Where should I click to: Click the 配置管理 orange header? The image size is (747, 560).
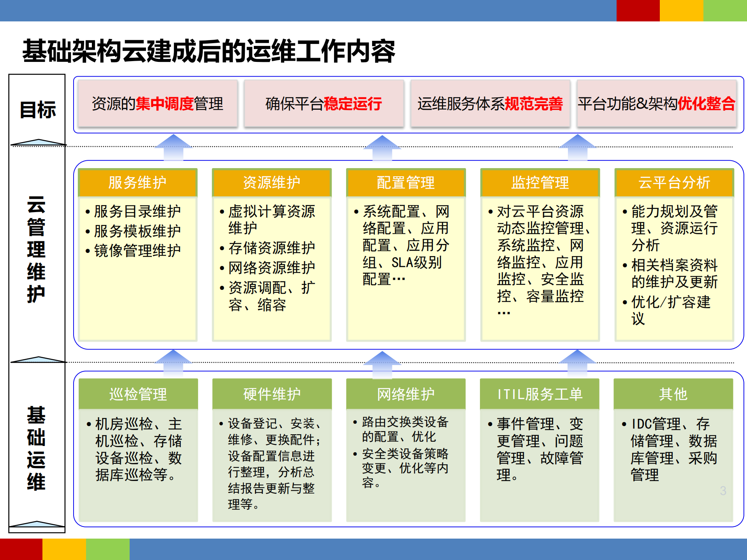pyautogui.click(x=405, y=182)
